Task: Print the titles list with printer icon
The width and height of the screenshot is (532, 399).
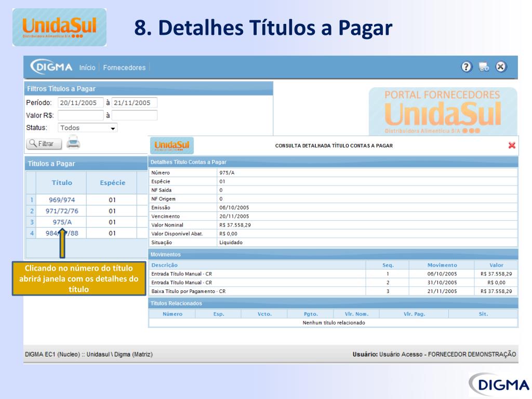Action: coord(73,142)
